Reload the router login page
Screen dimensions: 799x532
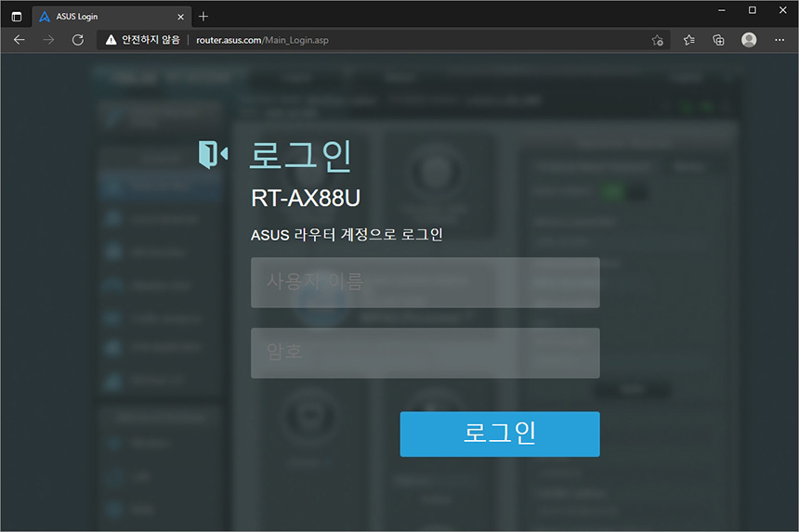(x=77, y=40)
